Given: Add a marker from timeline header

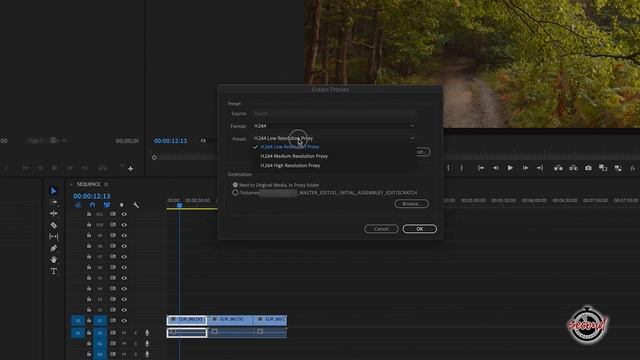Looking at the screenshot, I should coord(122,205).
